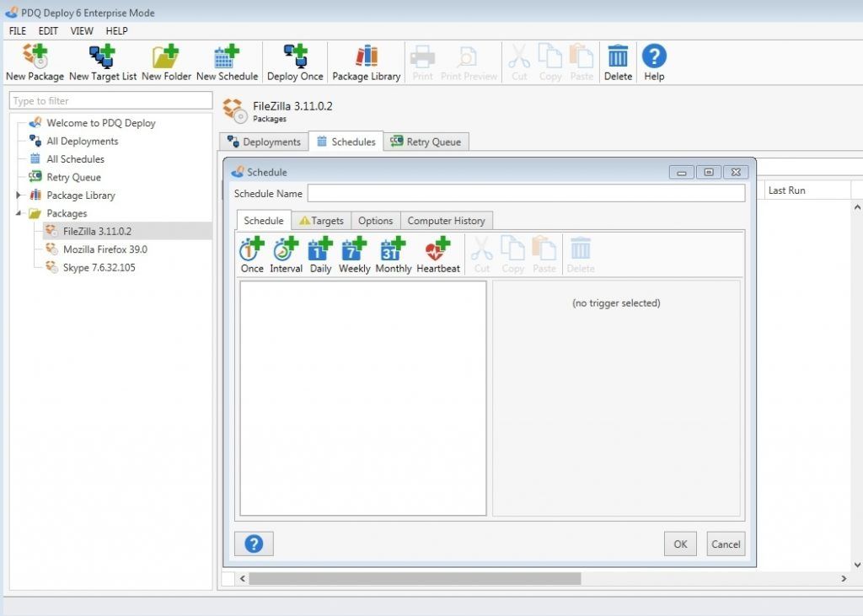This screenshot has height=616, width=863.
Task: Collapse the Packages folder in the sidebar
Action: pos(19,212)
